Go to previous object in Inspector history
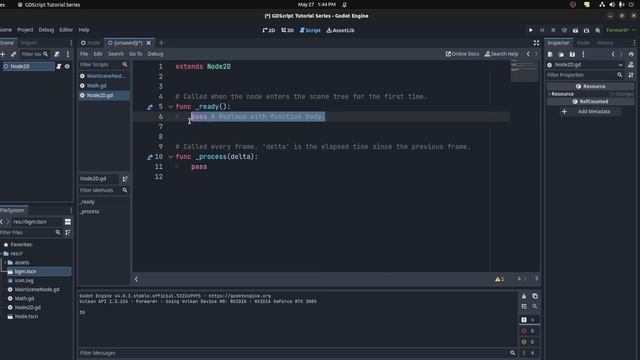 coord(613,54)
